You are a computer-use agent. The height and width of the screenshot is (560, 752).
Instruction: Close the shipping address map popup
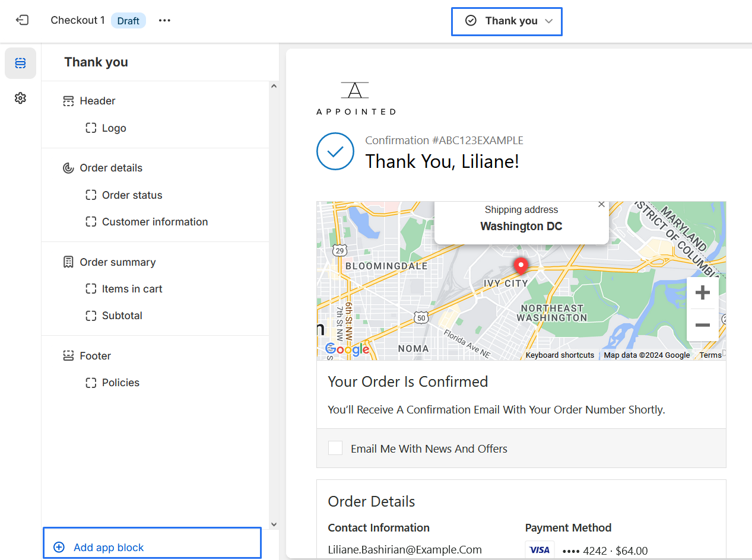pos(601,204)
